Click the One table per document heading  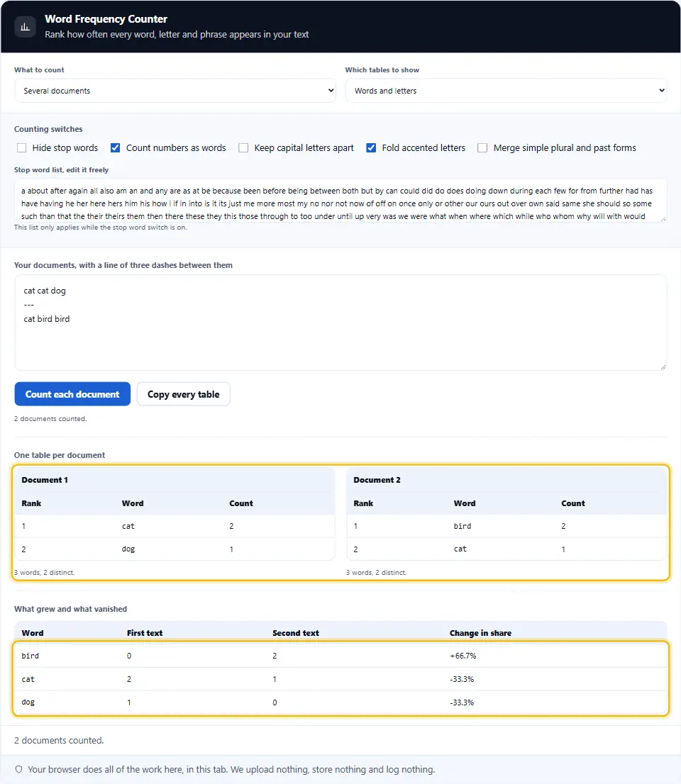point(60,455)
